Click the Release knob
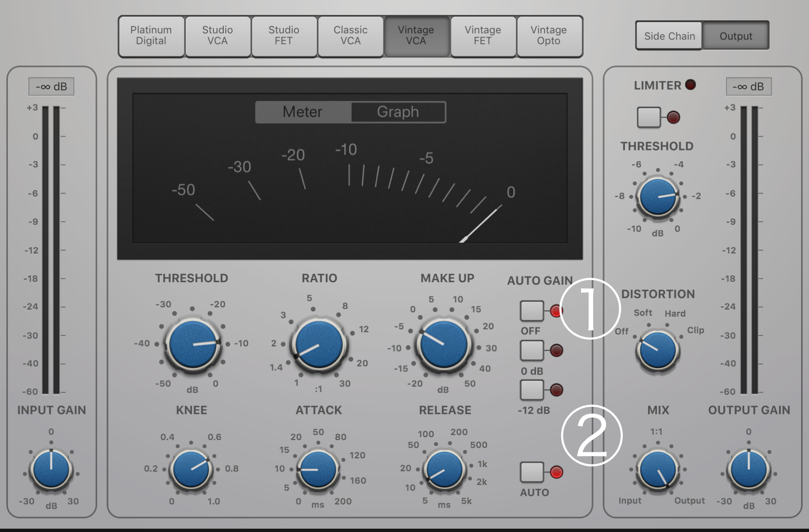This screenshot has width=809, height=532. click(444, 469)
